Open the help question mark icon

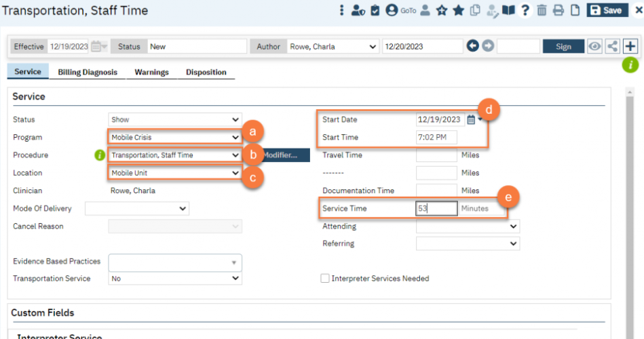click(525, 10)
